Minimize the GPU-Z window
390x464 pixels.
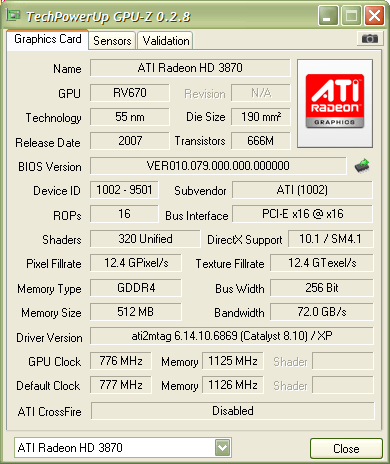(328, 15)
